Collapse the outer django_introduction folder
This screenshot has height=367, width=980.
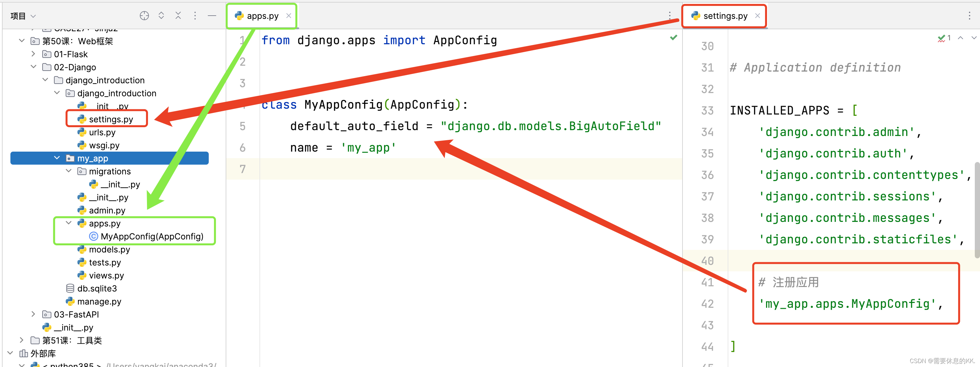(45, 80)
